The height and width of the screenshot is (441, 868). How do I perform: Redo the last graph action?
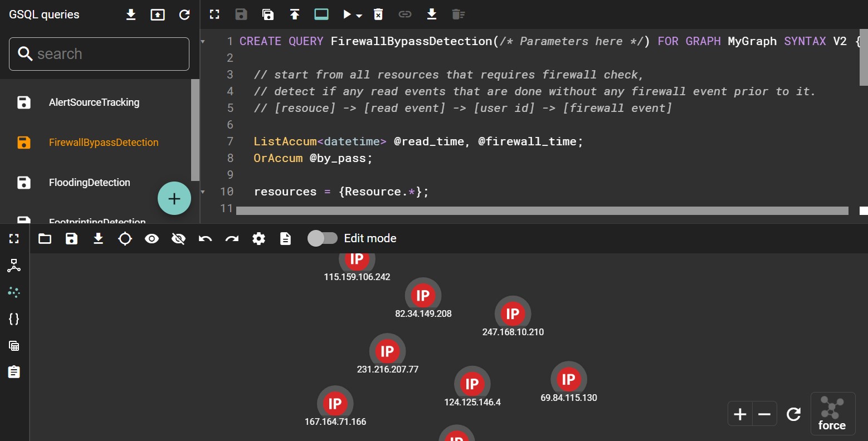[x=232, y=239]
